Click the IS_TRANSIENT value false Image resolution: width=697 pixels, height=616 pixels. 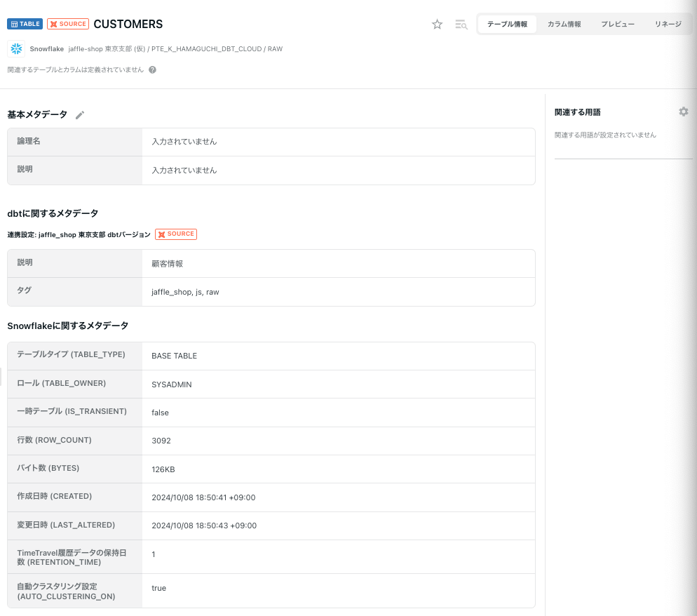click(160, 413)
